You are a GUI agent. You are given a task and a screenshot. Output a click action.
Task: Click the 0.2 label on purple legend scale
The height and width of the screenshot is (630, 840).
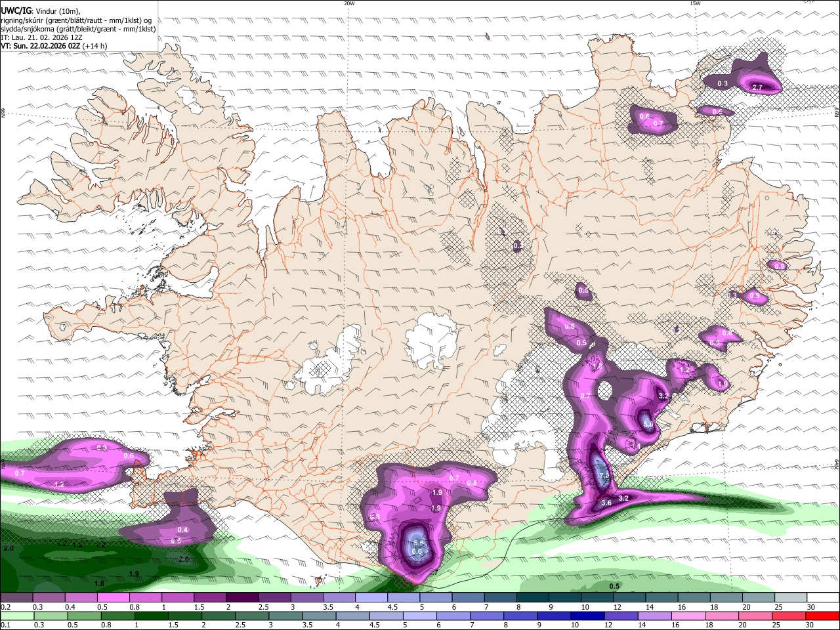pyautogui.click(x=5, y=608)
